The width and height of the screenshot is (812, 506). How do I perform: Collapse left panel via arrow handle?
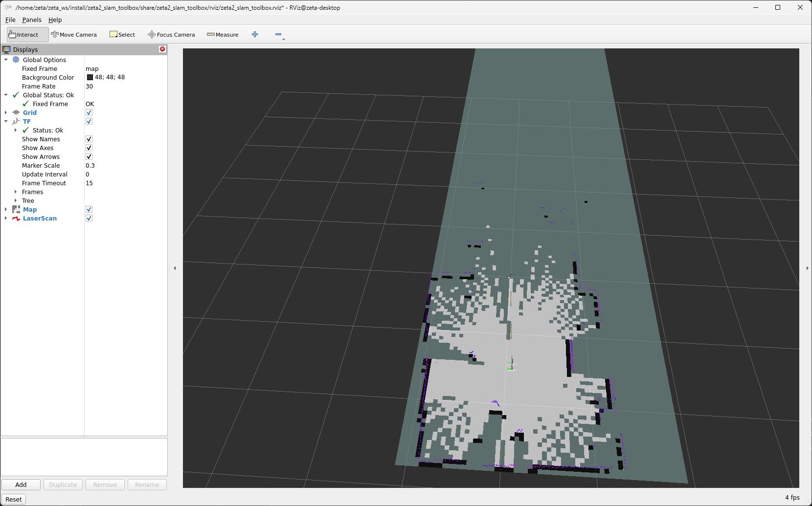175,268
